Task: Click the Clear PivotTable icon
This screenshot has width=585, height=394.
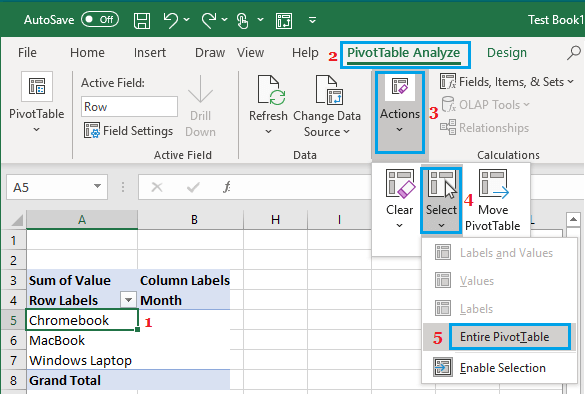Action: coord(400,184)
